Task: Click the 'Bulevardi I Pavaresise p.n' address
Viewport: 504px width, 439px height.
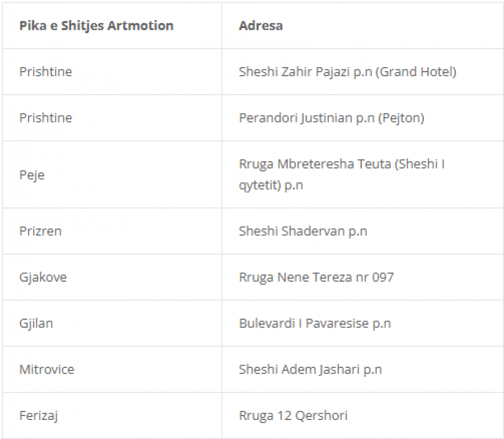Action: [315, 323]
